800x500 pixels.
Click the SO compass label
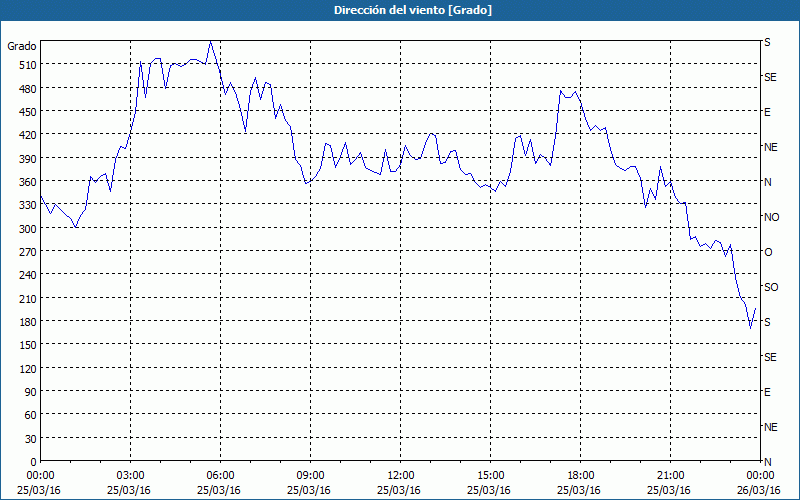(x=771, y=287)
